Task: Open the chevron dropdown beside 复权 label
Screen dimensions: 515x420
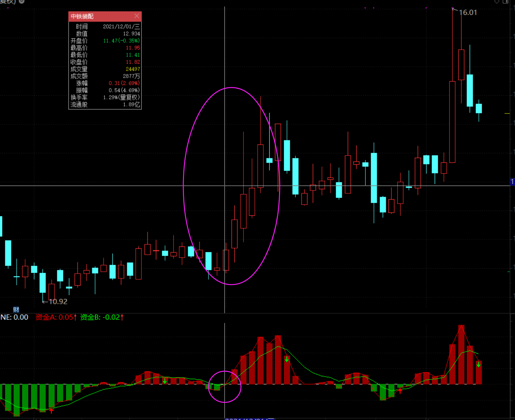Action: click(x=22, y=1)
